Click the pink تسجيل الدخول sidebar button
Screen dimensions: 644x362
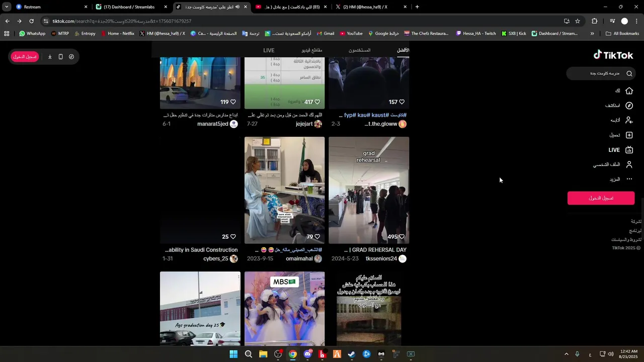pos(601,198)
